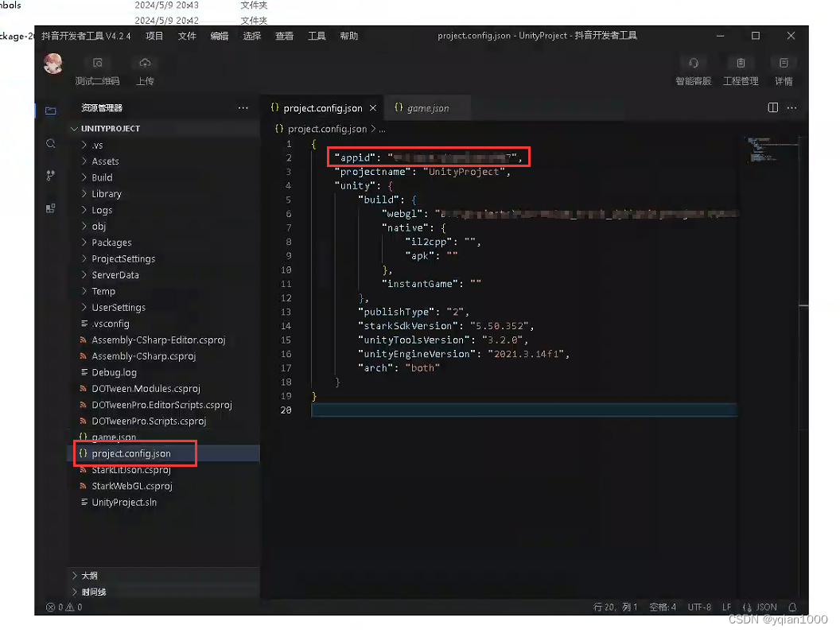The width and height of the screenshot is (840, 633).
Task: Open UnityProject.sln
Action: 163,503
